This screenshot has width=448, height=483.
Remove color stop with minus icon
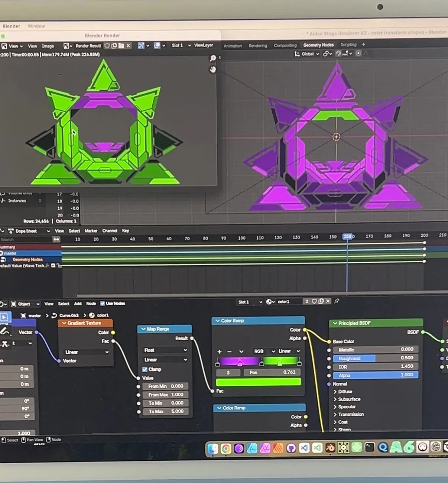tap(230, 351)
